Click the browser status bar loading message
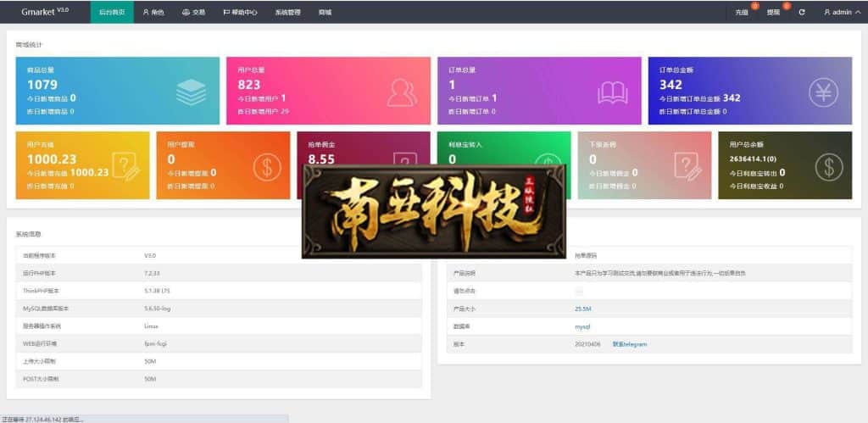This screenshot has height=423, width=868. click(x=42, y=419)
